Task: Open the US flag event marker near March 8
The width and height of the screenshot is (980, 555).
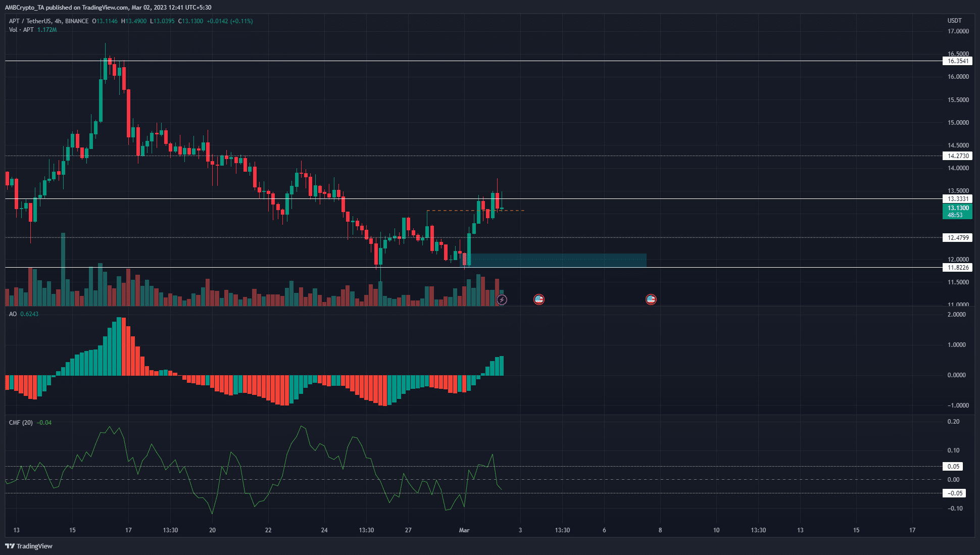Action: (651, 299)
